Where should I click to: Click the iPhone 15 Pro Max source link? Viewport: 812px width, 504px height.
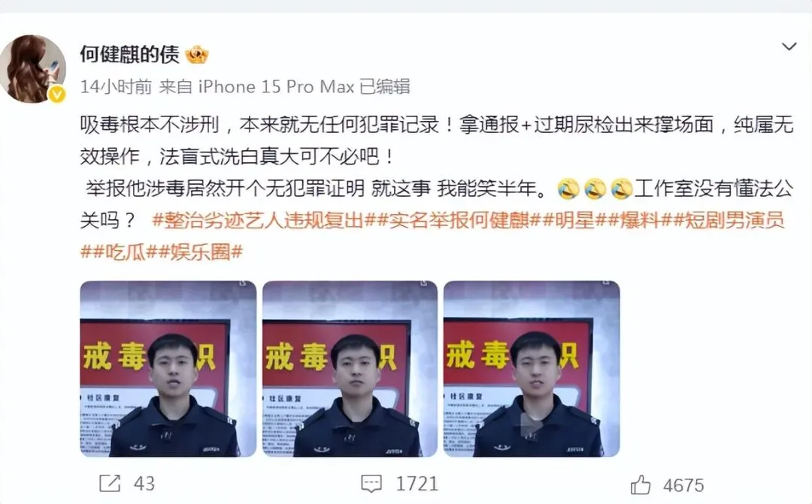(276, 86)
